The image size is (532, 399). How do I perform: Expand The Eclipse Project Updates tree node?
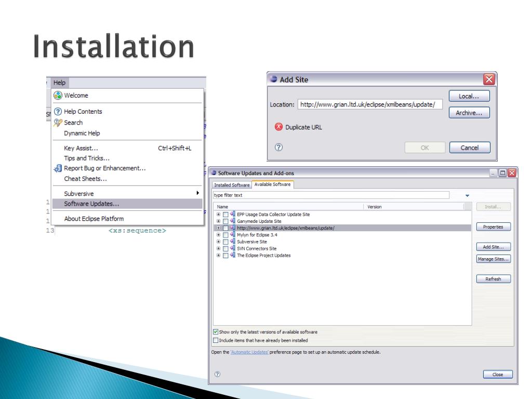pyautogui.click(x=219, y=256)
